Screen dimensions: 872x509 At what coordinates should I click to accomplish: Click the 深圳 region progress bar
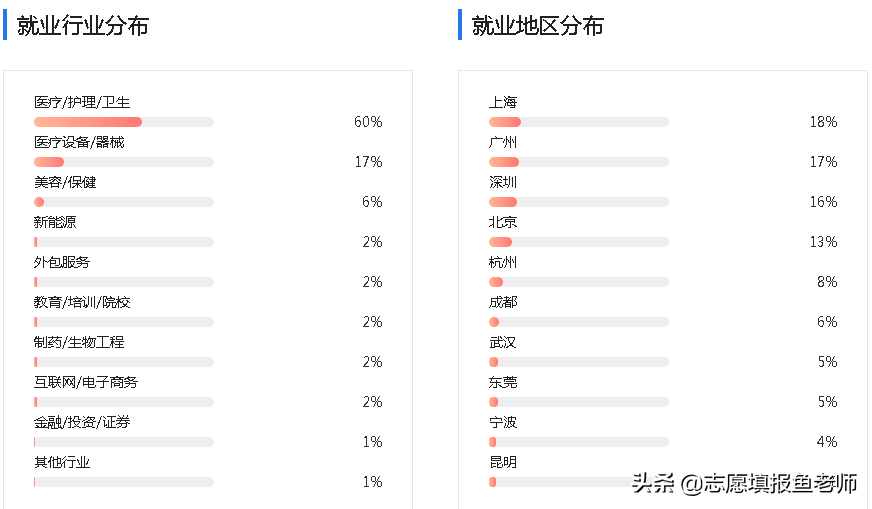pyautogui.click(x=578, y=202)
